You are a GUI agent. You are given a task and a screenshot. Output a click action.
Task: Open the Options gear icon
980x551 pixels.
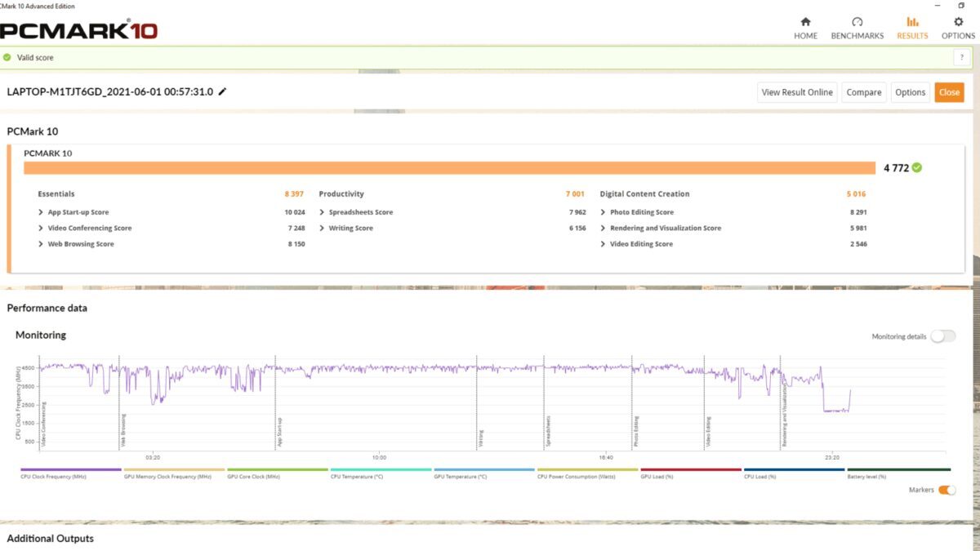958,22
